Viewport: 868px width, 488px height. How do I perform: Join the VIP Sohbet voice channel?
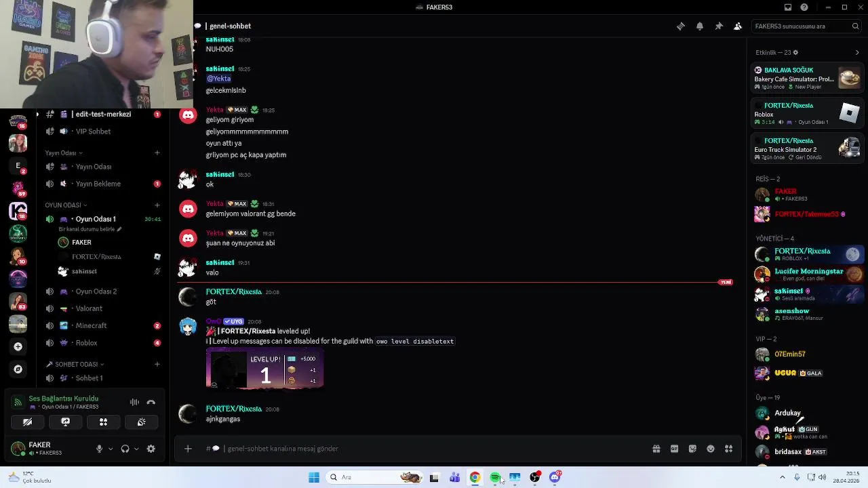click(x=102, y=131)
